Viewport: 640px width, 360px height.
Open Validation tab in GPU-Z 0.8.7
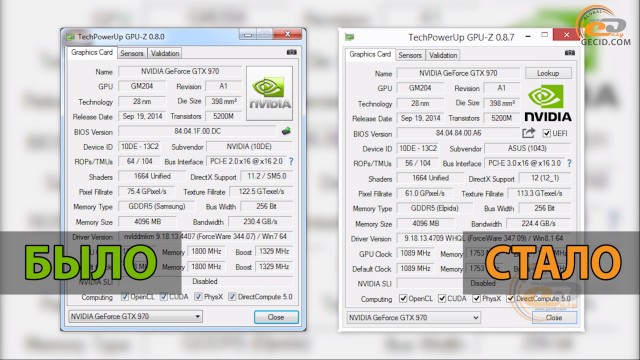pyautogui.click(x=443, y=55)
